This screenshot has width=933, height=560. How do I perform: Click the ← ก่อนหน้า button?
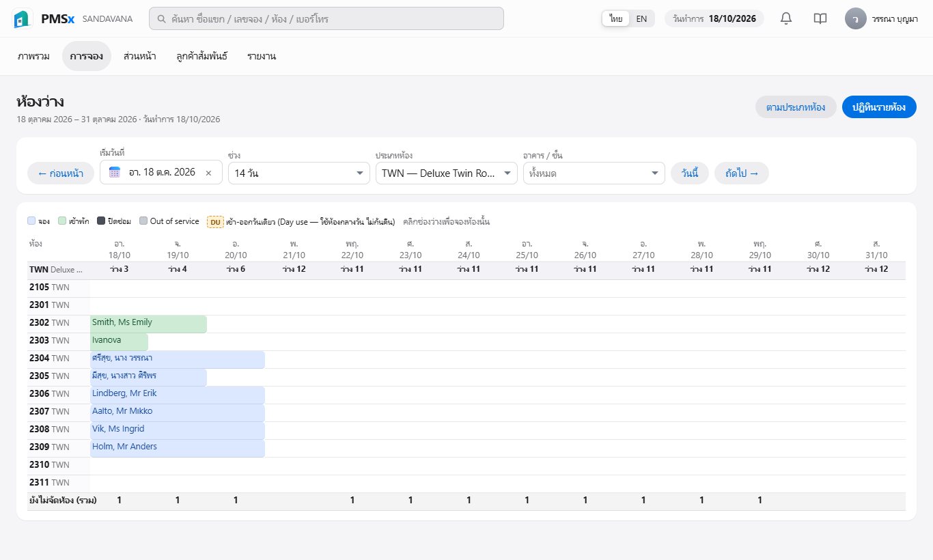61,173
